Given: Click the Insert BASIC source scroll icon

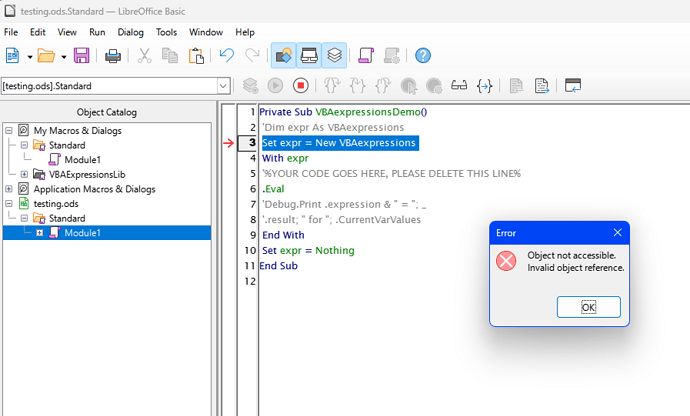Looking at the screenshot, I should tap(366, 55).
